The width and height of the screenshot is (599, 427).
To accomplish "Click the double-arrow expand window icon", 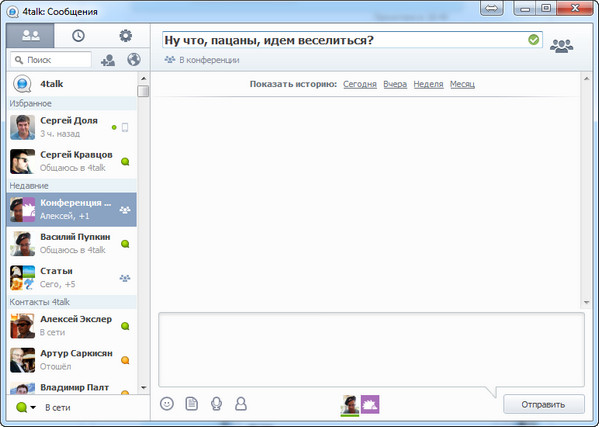I will (x=492, y=8).
